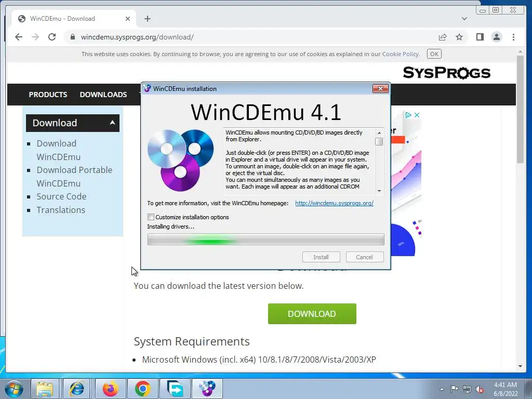
Task: Open the tab search chevron
Action: pos(464,19)
